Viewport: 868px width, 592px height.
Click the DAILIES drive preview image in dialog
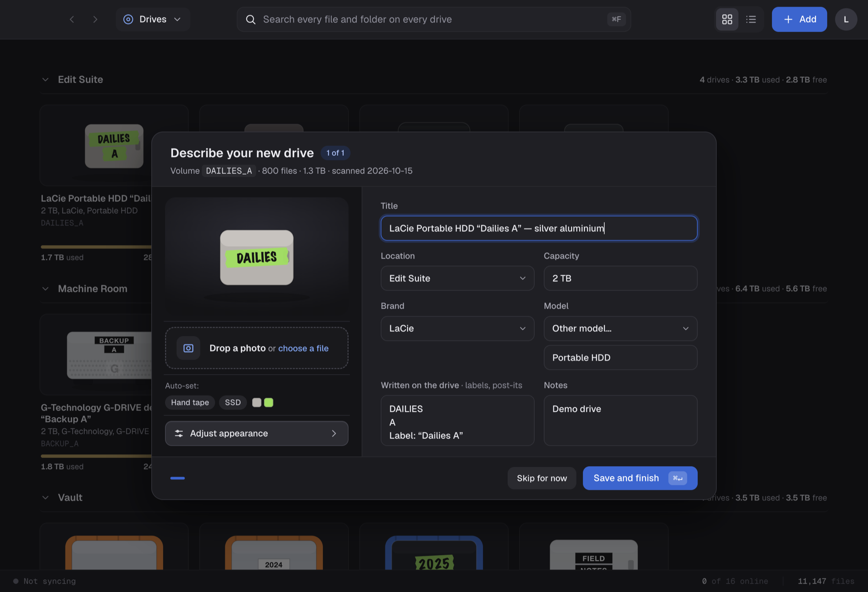click(256, 258)
